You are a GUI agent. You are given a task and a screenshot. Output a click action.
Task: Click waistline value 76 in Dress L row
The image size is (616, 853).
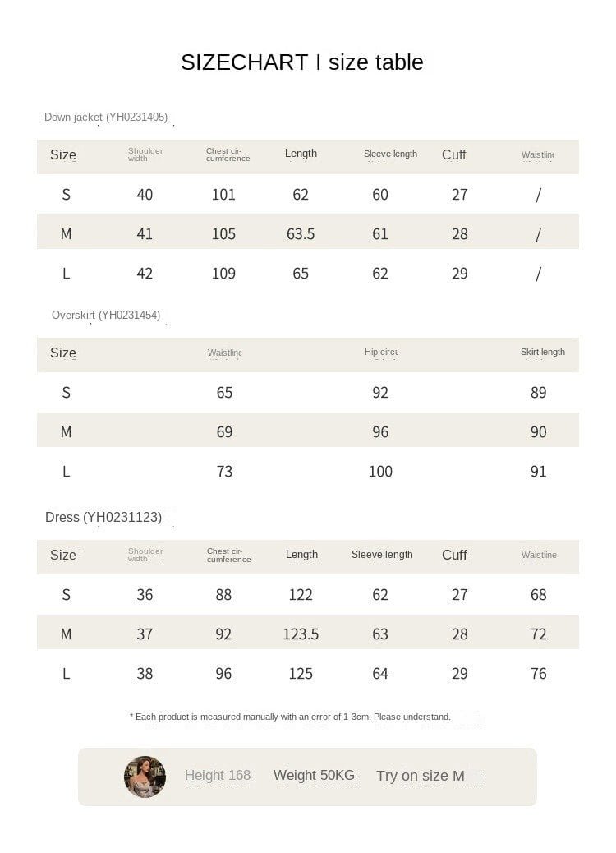538,674
